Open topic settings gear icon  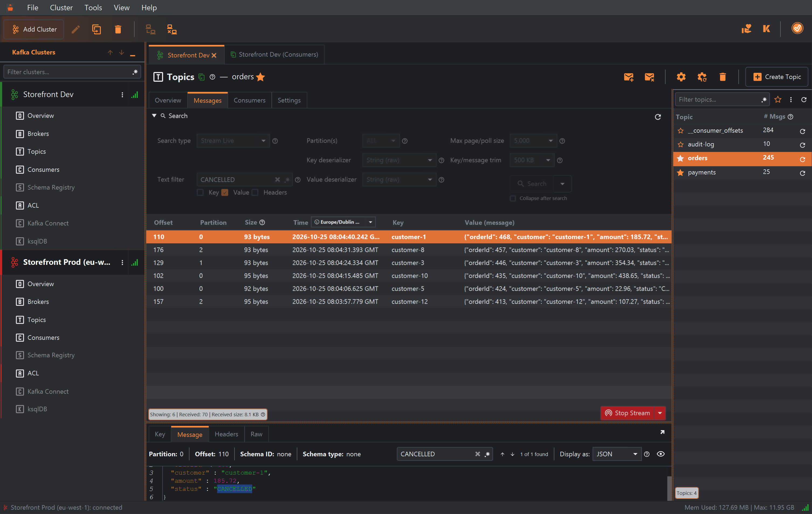click(x=681, y=77)
